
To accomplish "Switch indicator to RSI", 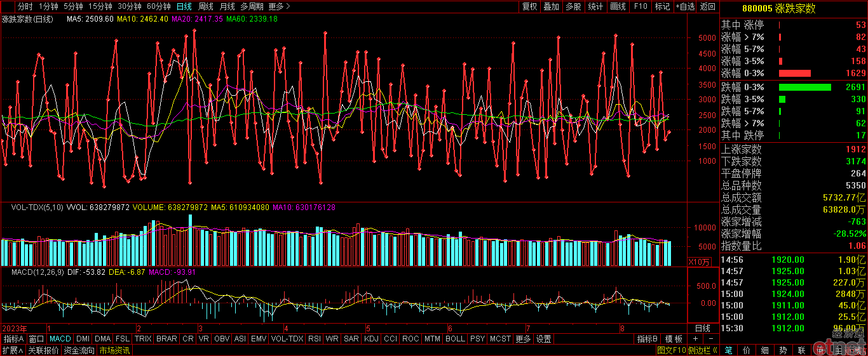I will click(315, 339).
